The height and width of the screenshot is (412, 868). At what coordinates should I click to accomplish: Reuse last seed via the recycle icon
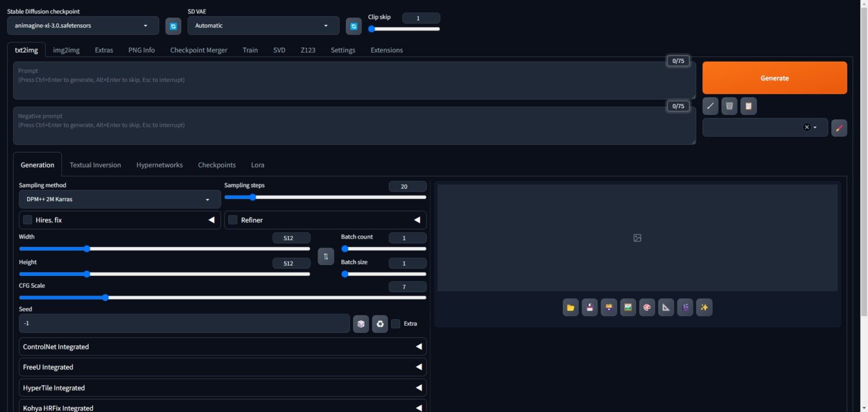pos(380,323)
